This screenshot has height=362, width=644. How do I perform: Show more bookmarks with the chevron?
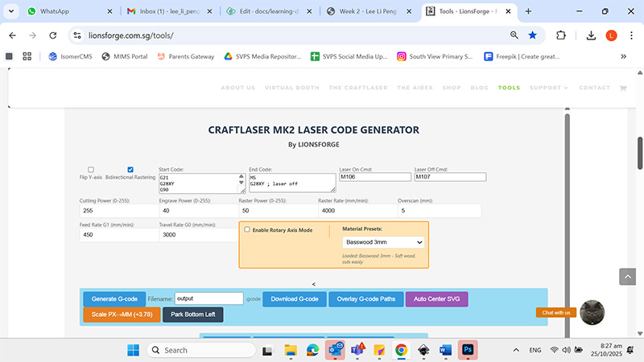click(x=623, y=56)
